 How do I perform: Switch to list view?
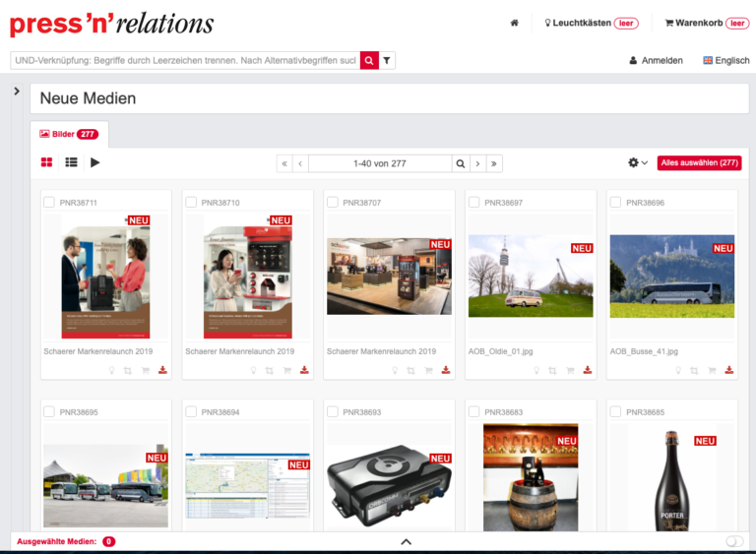(x=71, y=162)
